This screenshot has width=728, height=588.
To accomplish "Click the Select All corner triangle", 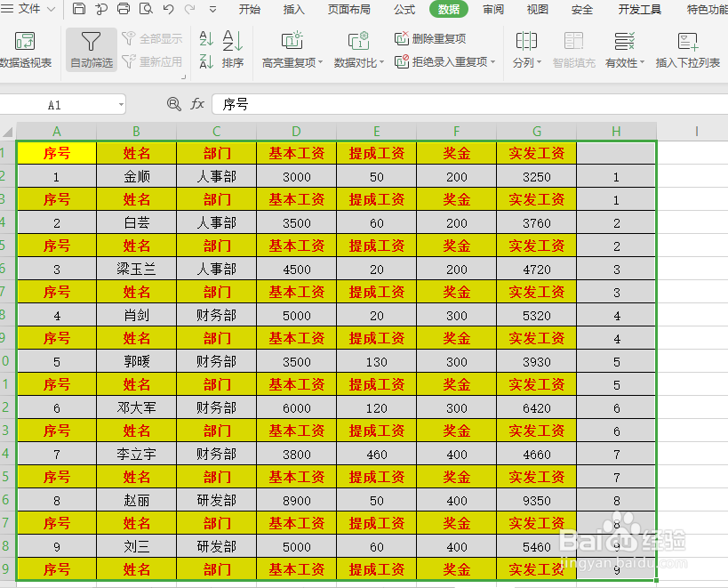I will (x=7, y=132).
